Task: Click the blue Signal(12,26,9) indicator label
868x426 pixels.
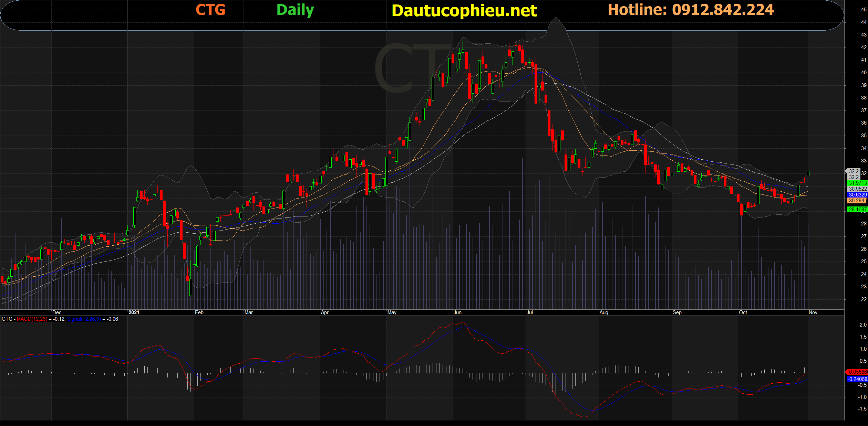Action: (x=84, y=319)
